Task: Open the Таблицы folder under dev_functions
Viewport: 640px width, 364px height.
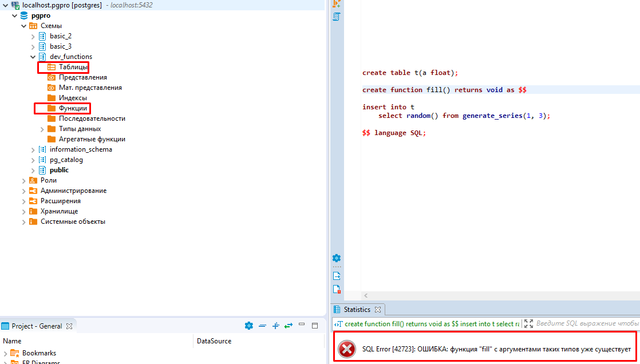Action: click(73, 67)
